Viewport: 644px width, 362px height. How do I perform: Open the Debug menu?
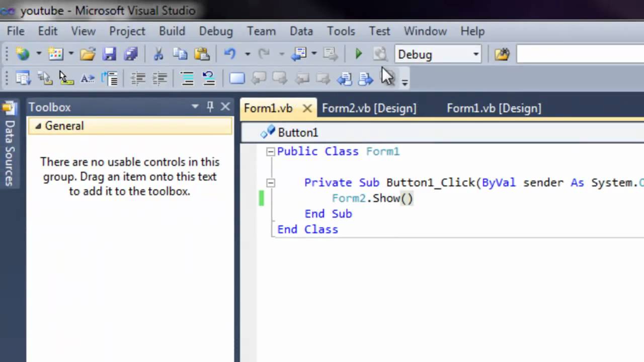(216, 31)
